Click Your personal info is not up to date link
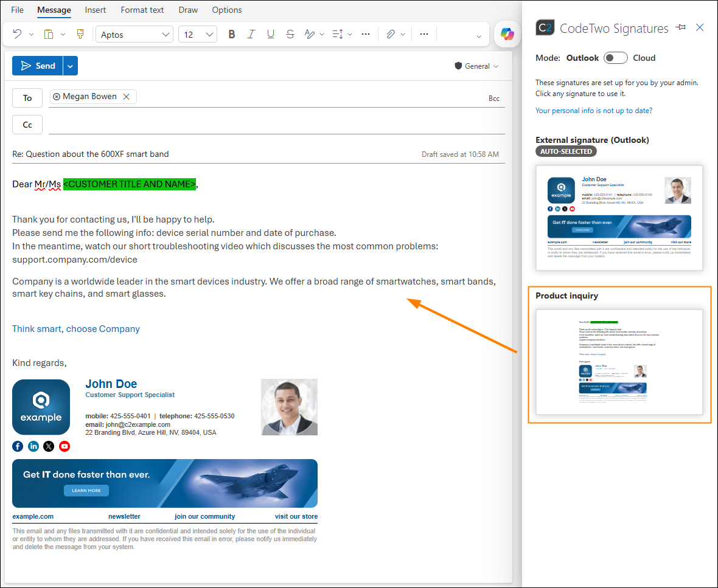The width and height of the screenshot is (718, 588). click(x=594, y=111)
